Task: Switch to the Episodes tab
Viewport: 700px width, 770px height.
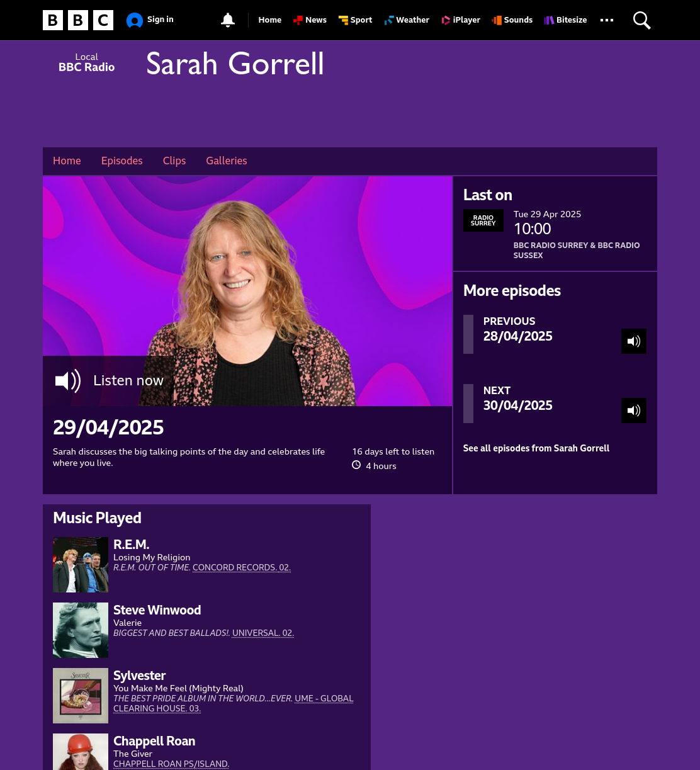Action: click(x=122, y=161)
